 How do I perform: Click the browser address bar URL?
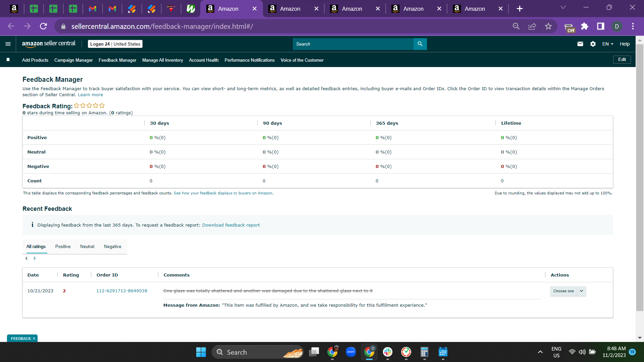162,26
